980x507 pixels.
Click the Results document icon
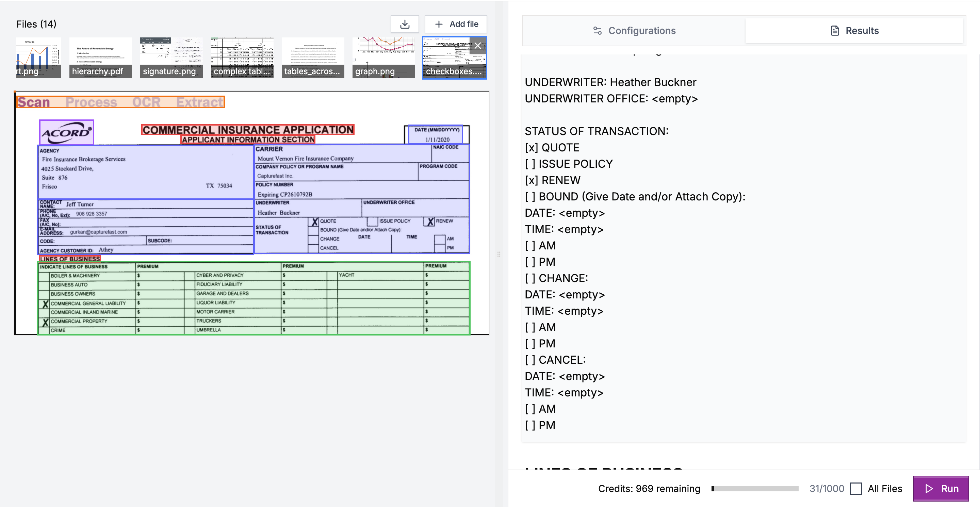point(834,30)
